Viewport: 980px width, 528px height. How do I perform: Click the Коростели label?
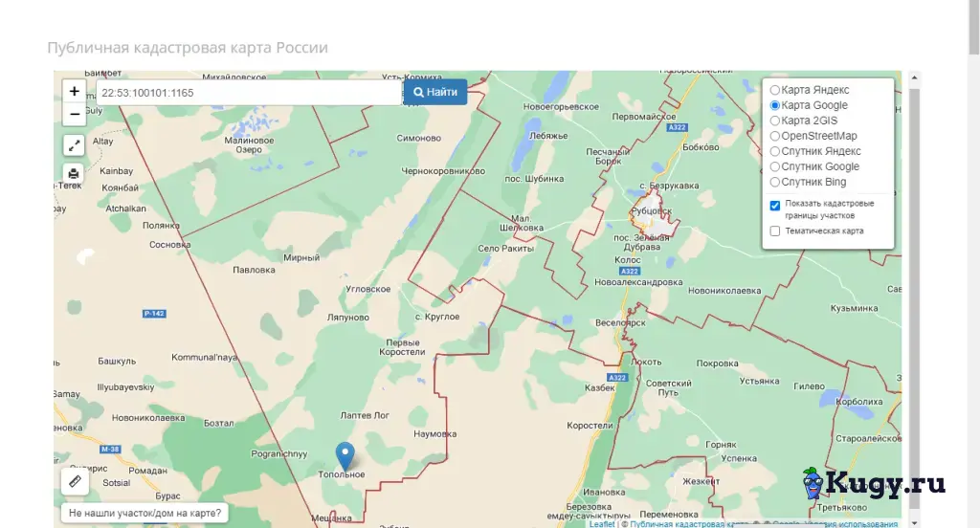[x=590, y=426]
